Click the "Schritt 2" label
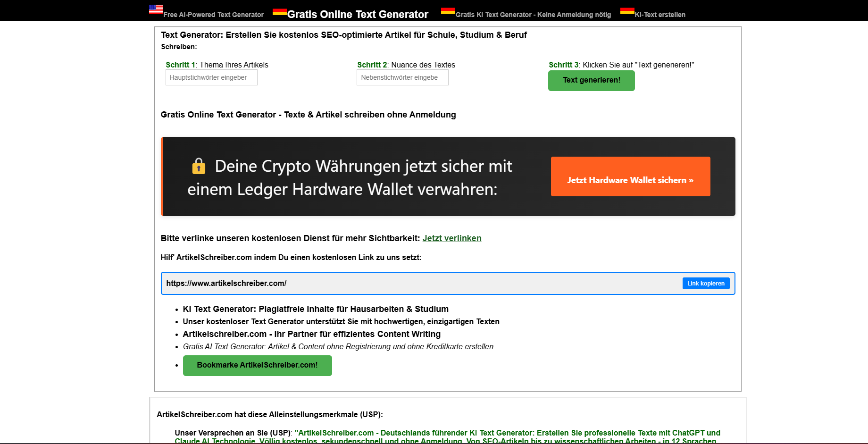 (372, 65)
